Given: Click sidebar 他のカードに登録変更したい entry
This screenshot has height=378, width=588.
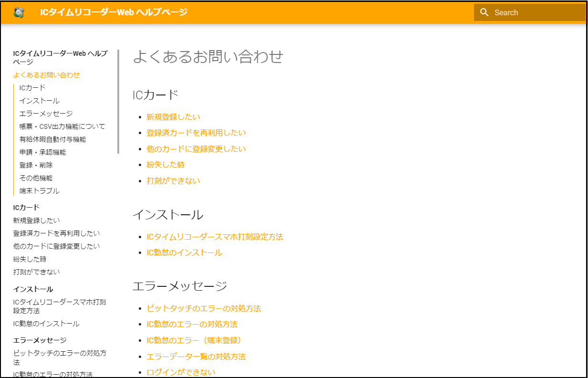Looking at the screenshot, I should pyautogui.click(x=57, y=246).
